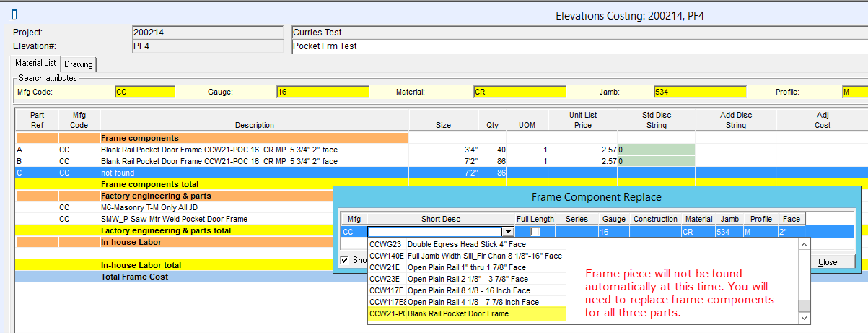Select the 'not found' row C

pos(253,173)
